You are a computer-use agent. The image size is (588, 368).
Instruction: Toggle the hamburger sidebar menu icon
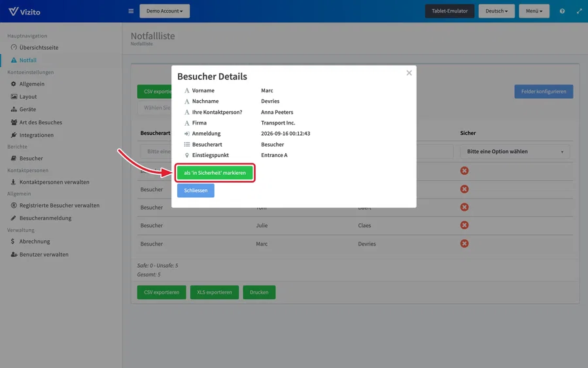click(x=131, y=11)
